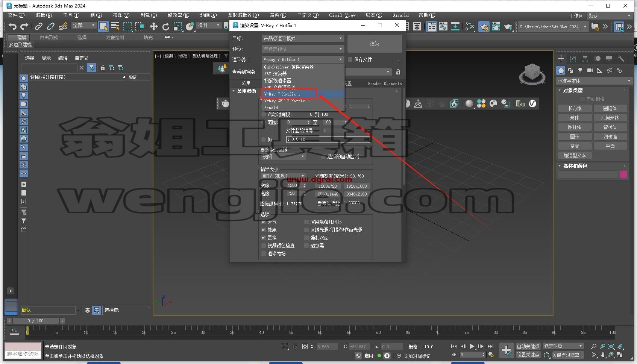Select the Link objects chain icon
Screen dimensions: 637x364
(x=38, y=26)
